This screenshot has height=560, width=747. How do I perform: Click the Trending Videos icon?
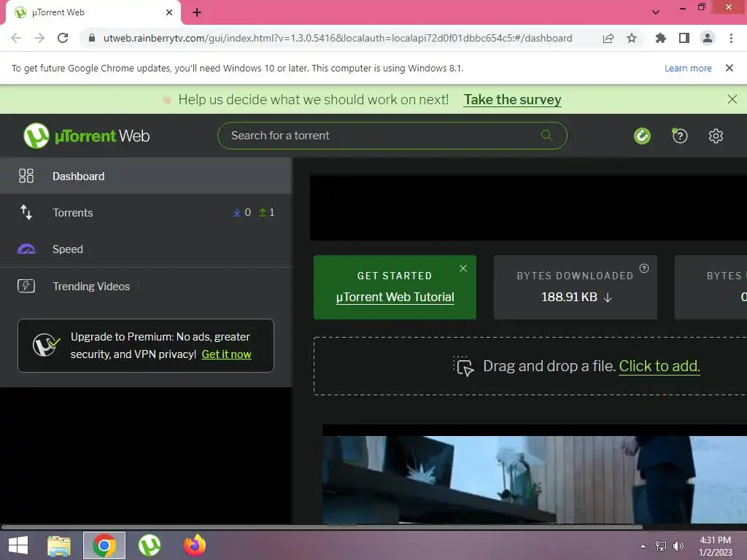coord(26,286)
